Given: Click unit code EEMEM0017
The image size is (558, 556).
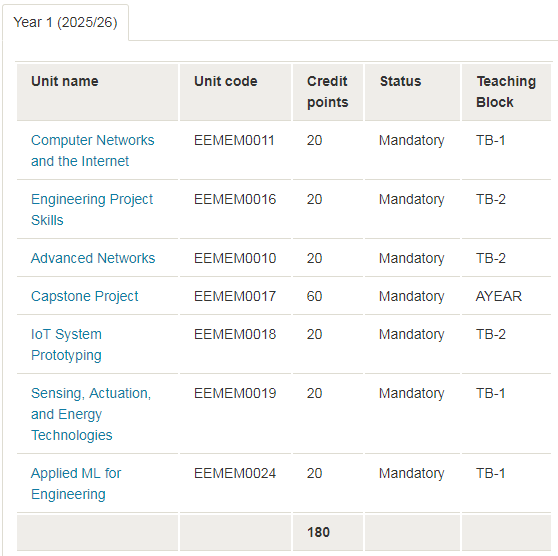Looking at the screenshot, I should [x=235, y=296].
